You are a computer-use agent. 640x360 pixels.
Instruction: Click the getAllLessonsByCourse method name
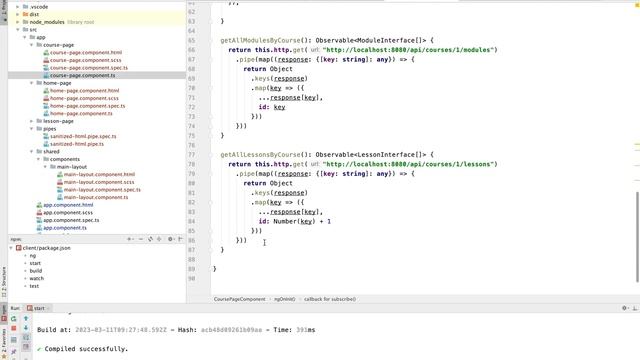(x=260, y=155)
